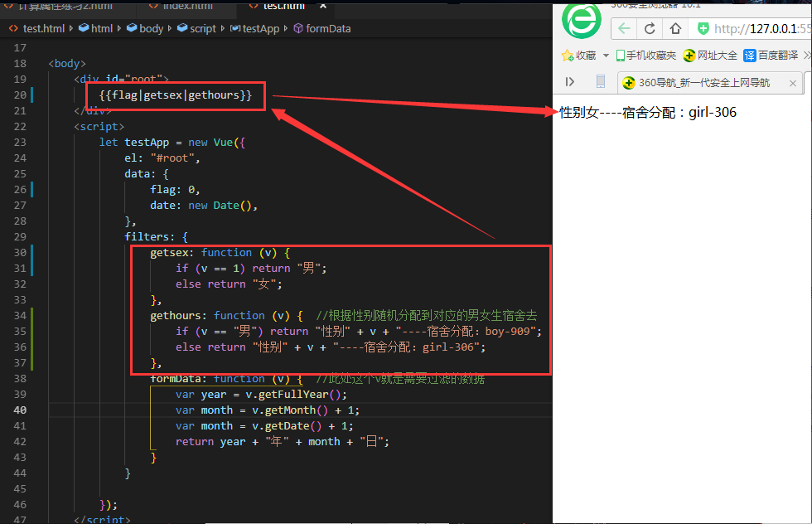
Task: Show more bookmarks via overflow chevron
Action: [x=807, y=56]
